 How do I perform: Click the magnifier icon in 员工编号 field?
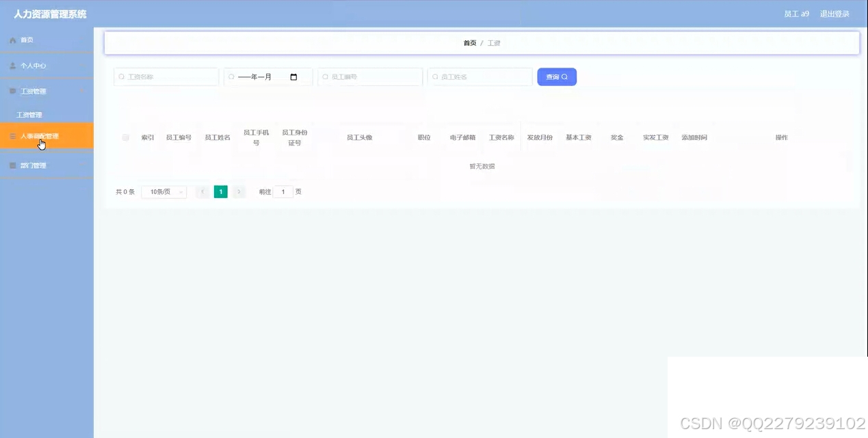pos(326,77)
